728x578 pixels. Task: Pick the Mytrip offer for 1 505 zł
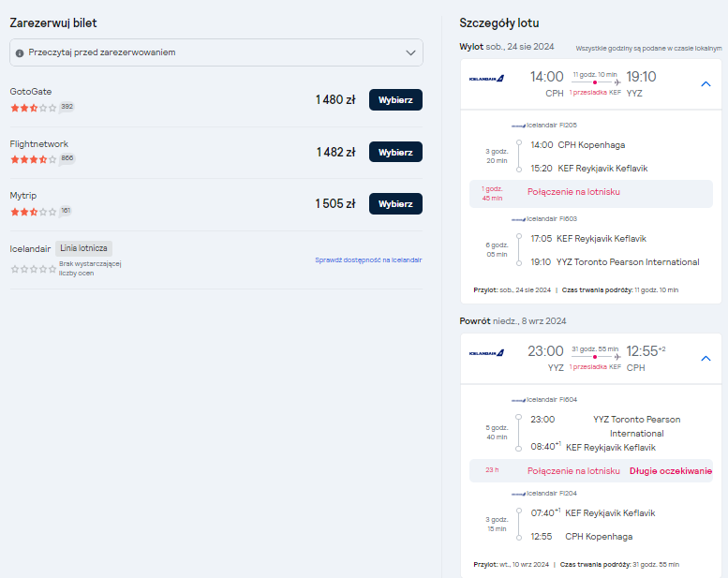[x=395, y=204]
